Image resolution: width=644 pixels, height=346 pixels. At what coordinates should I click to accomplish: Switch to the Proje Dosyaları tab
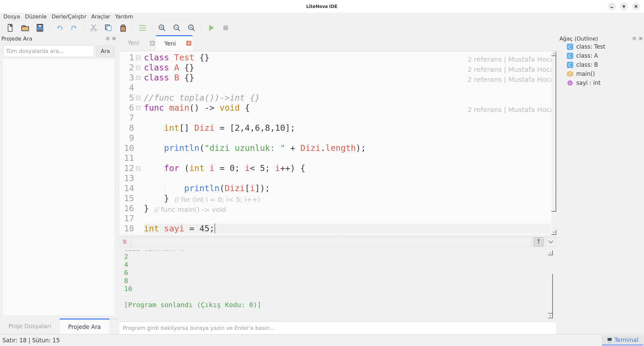pyautogui.click(x=30, y=326)
